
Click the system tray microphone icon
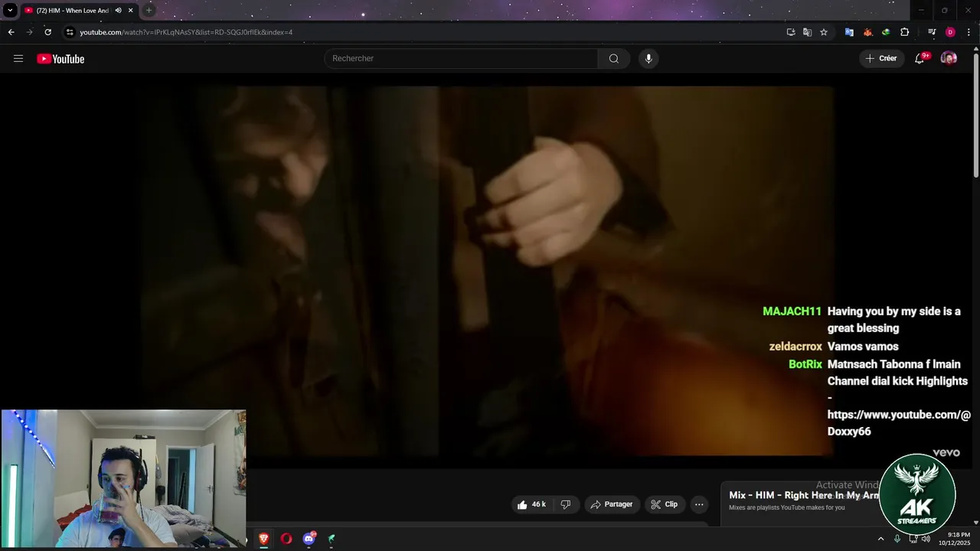click(897, 539)
